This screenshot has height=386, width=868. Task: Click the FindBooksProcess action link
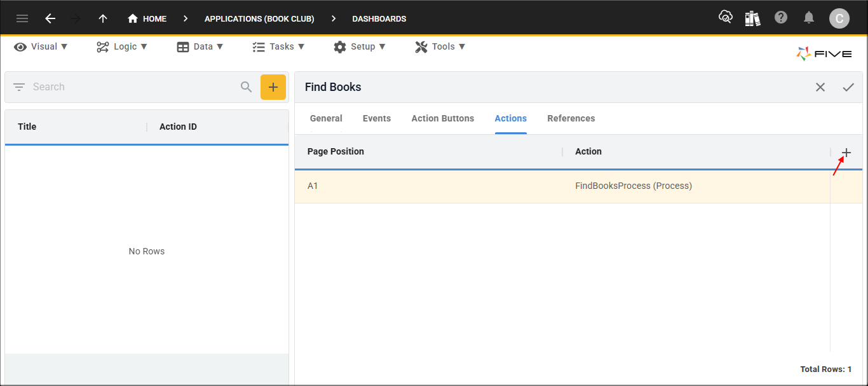tap(634, 185)
